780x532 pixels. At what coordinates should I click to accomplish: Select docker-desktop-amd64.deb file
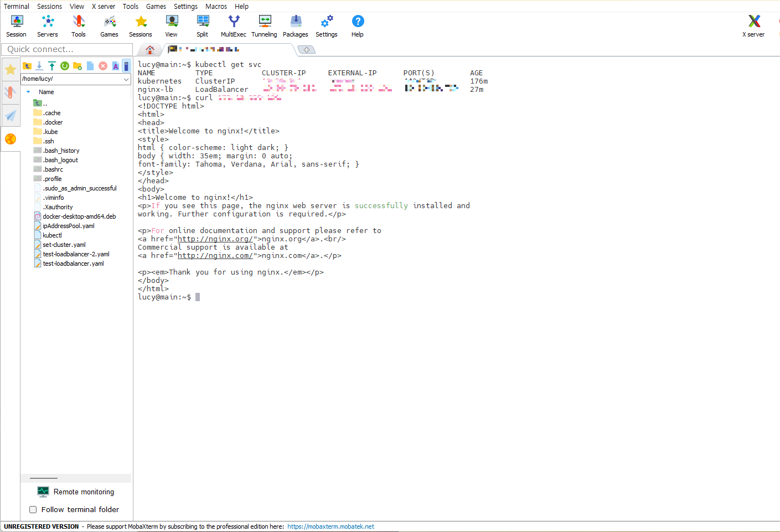[x=75, y=216]
